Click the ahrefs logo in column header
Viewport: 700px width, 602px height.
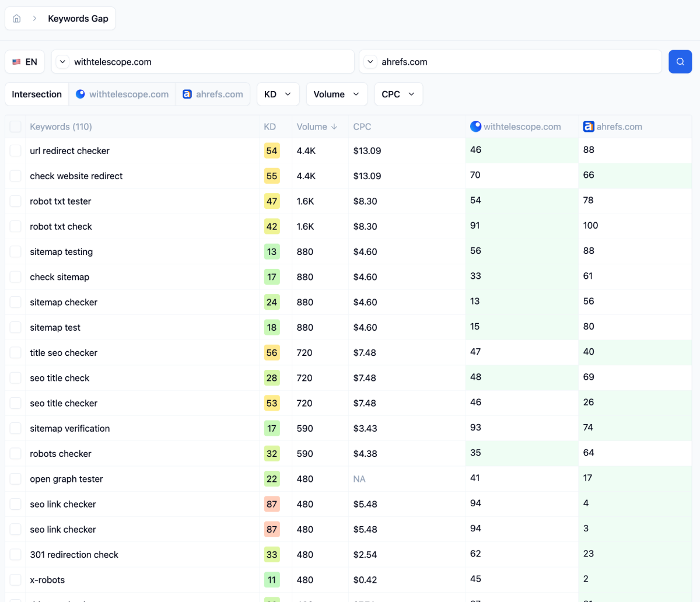click(x=589, y=127)
